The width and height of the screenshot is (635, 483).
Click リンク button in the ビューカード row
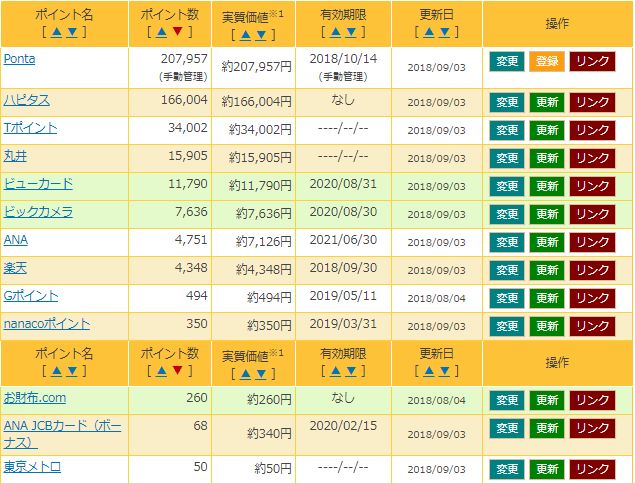pos(592,186)
